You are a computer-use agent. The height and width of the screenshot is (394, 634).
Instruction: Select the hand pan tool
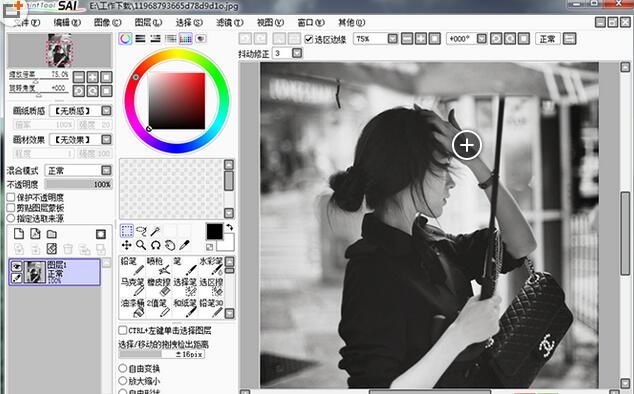coord(170,245)
